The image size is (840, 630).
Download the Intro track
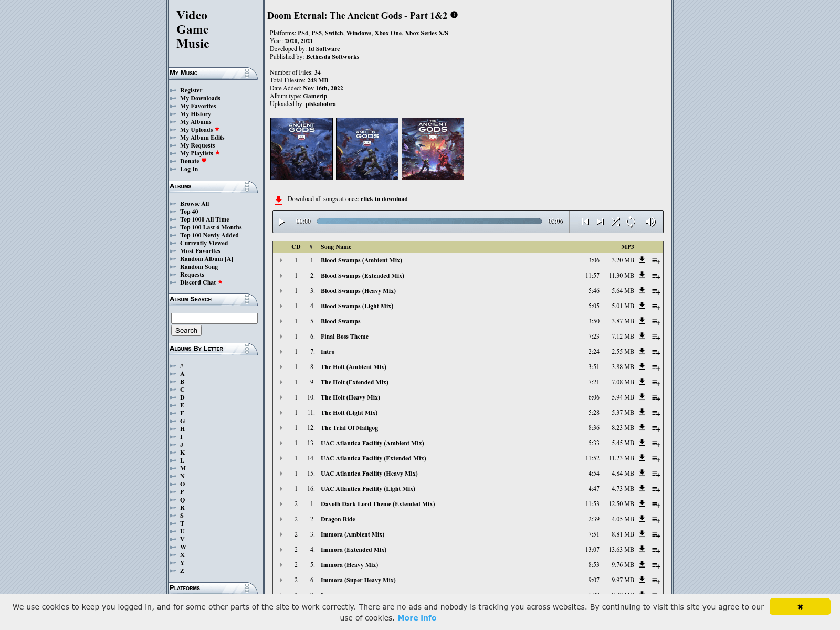642,351
